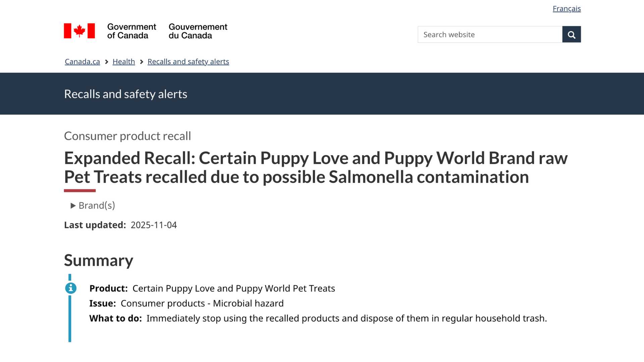This screenshot has height=362, width=644.
Task: Open the Brand(s) details section label
Action: (97, 205)
